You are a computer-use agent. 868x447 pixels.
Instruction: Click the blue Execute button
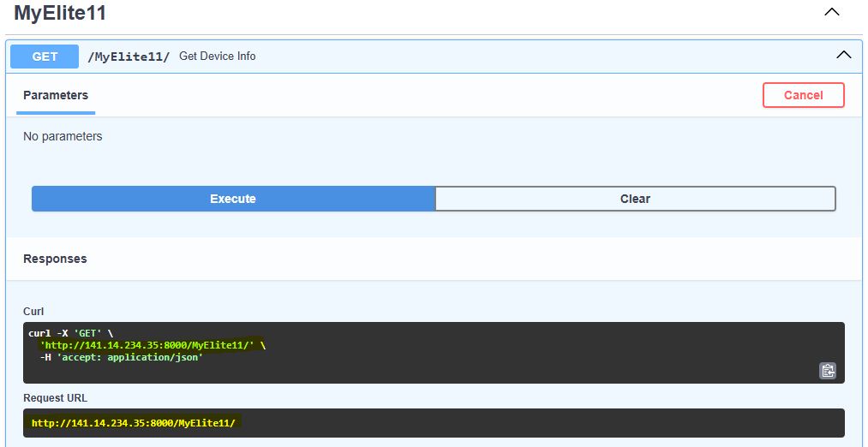(x=233, y=199)
